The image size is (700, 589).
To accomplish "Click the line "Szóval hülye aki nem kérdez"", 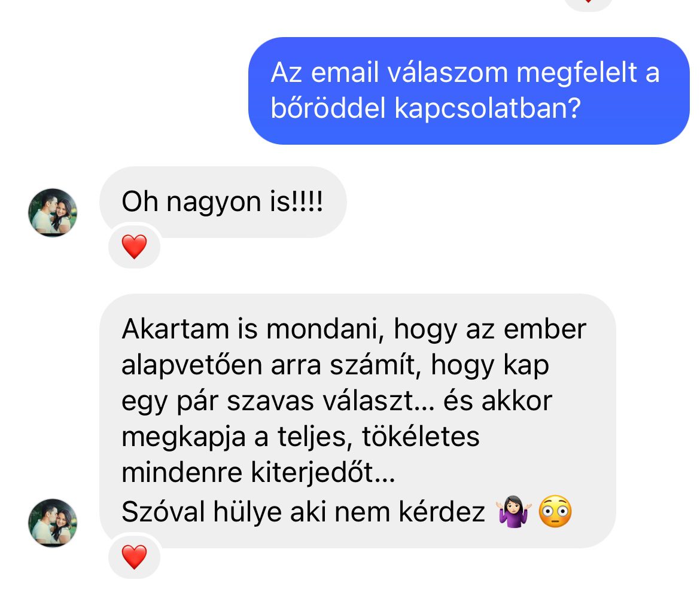I will click(303, 512).
